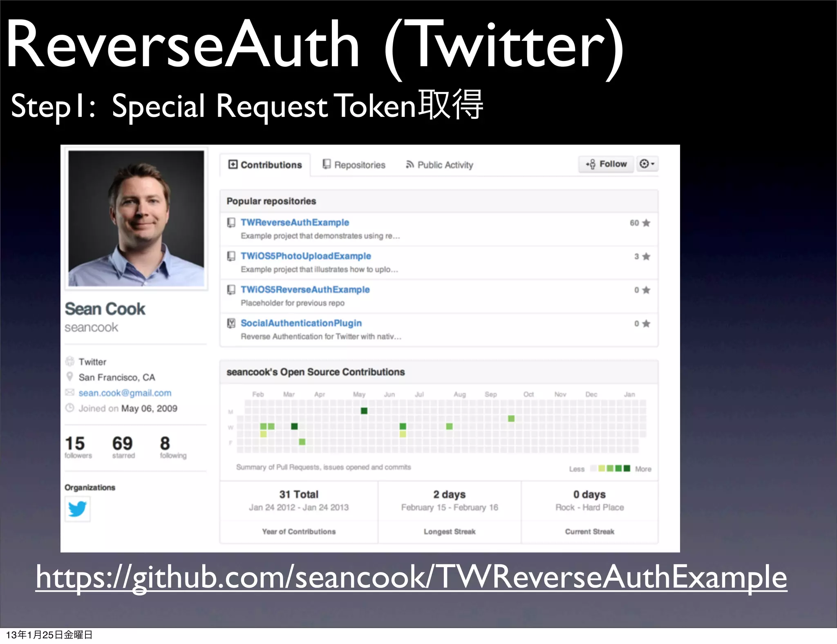The image size is (837, 644).
Task: Open the TWReverseAuthExample repository link
Action: coord(295,222)
